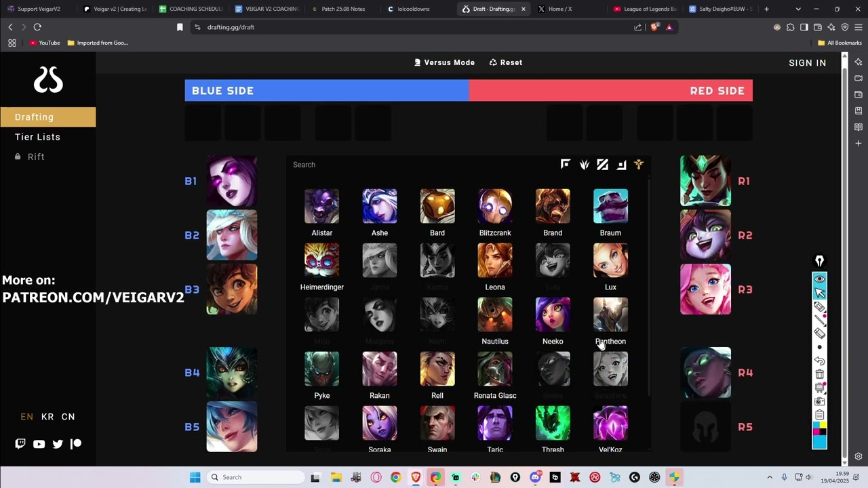The width and height of the screenshot is (868, 488).
Task: Select the Thresh champion portrait
Action: (x=553, y=423)
